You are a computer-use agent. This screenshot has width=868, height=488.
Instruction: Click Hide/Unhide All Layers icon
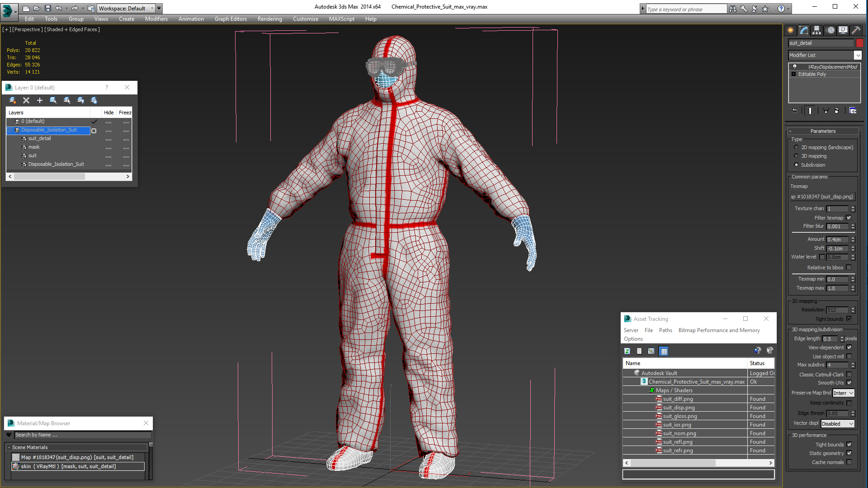pyautogui.click(x=80, y=100)
